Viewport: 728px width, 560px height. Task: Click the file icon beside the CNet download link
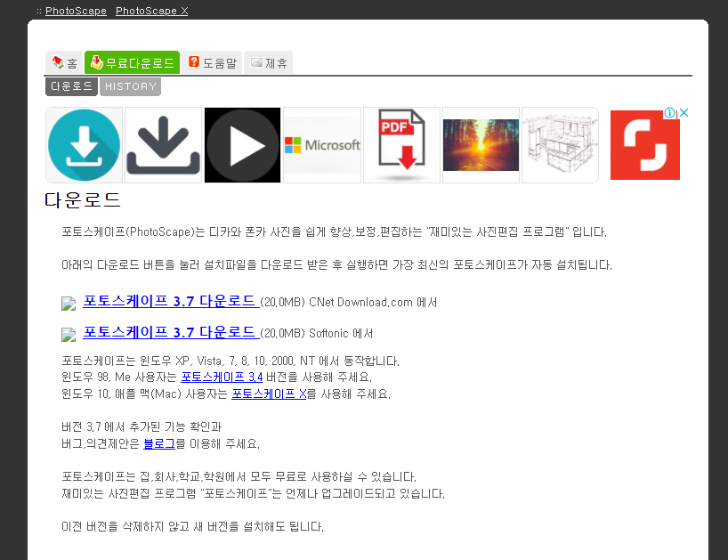coord(69,303)
